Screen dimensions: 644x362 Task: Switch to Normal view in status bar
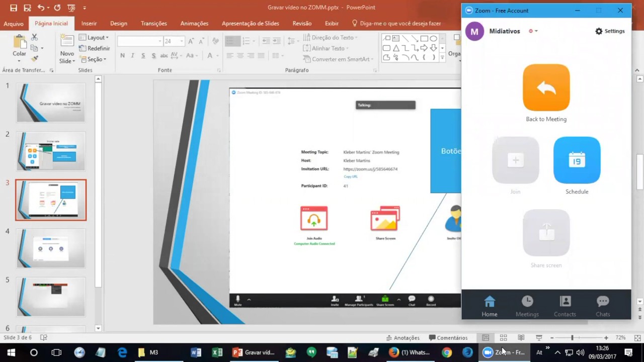coord(485,338)
